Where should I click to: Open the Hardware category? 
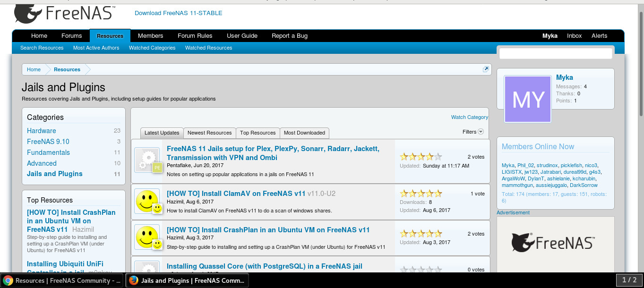42,131
